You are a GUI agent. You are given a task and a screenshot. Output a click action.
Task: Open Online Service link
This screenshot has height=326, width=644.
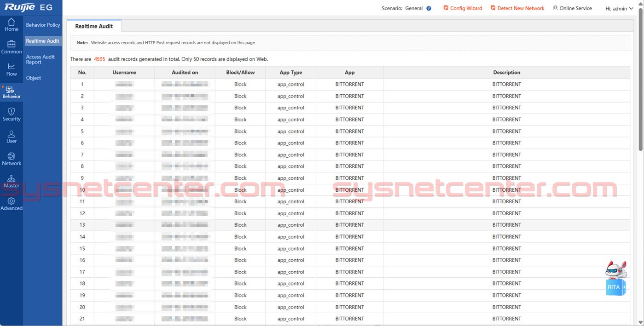[x=572, y=8]
